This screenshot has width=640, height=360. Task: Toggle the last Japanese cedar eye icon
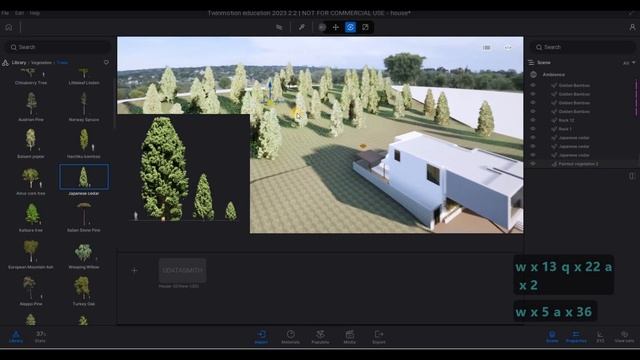[533, 155]
